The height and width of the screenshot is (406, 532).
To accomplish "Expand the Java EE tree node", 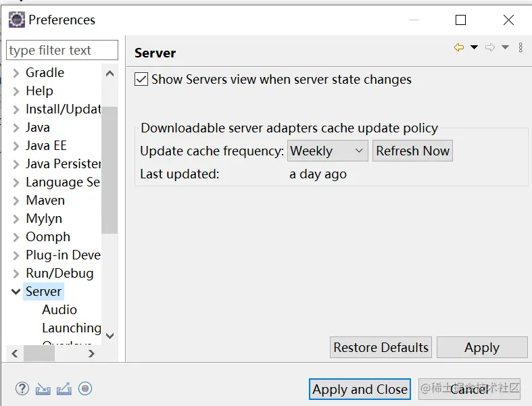I will [x=16, y=146].
